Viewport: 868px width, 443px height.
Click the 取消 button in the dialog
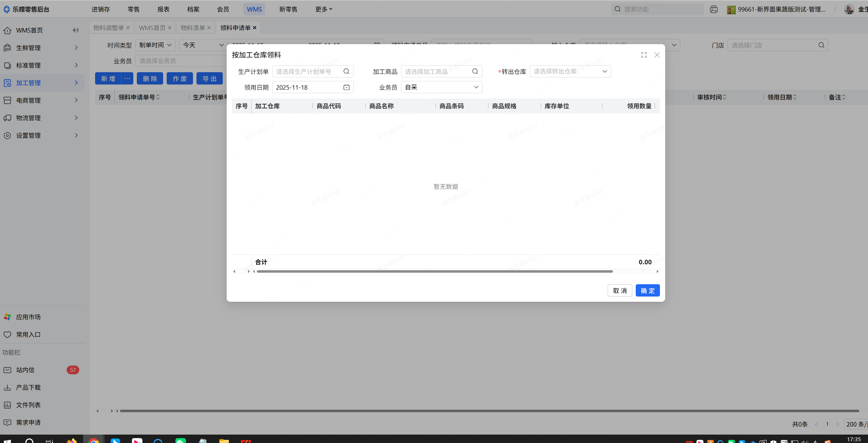point(620,291)
